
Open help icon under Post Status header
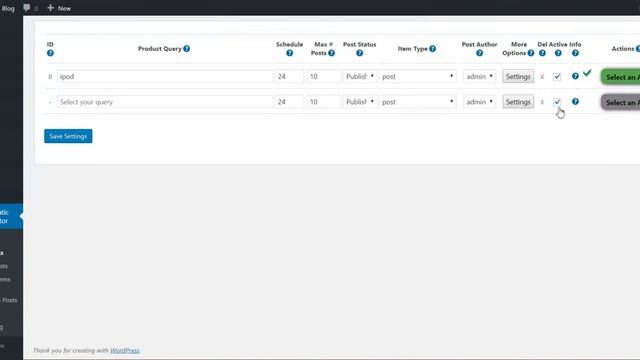point(360,53)
